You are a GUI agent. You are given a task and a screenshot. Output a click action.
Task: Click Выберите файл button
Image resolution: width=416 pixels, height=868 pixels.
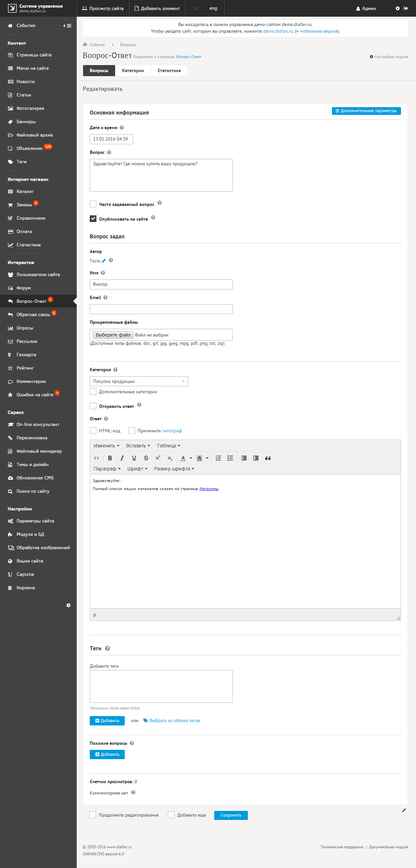(x=113, y=335)
